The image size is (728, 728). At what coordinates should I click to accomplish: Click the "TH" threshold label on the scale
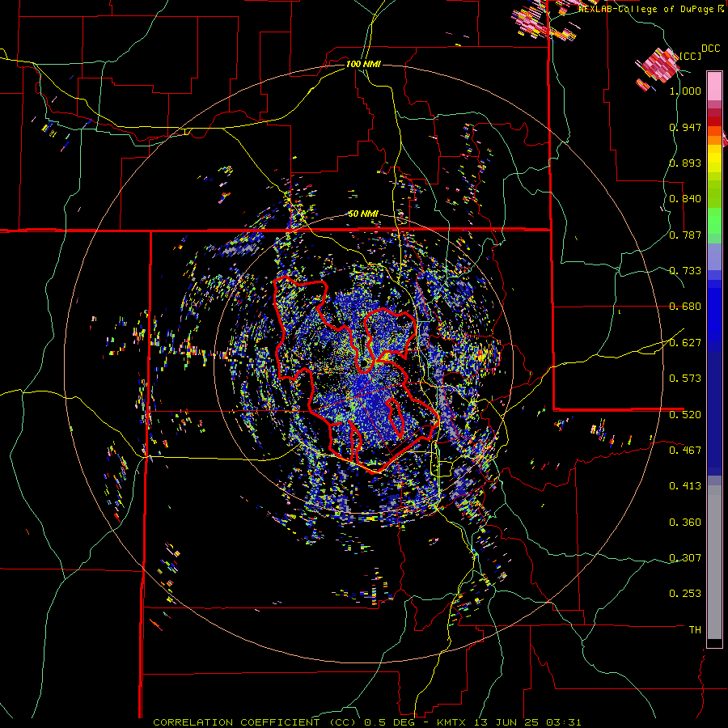coord(695,630)
